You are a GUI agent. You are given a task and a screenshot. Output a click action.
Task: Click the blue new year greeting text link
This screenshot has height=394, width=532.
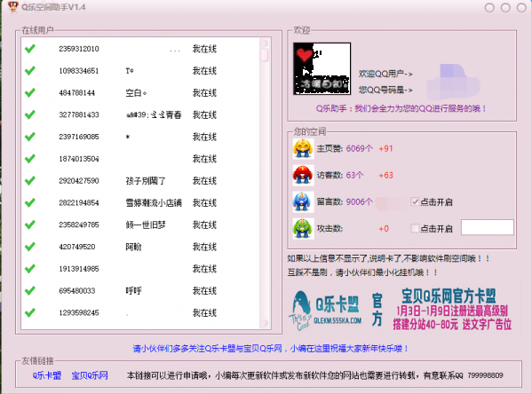pos(271,348)
